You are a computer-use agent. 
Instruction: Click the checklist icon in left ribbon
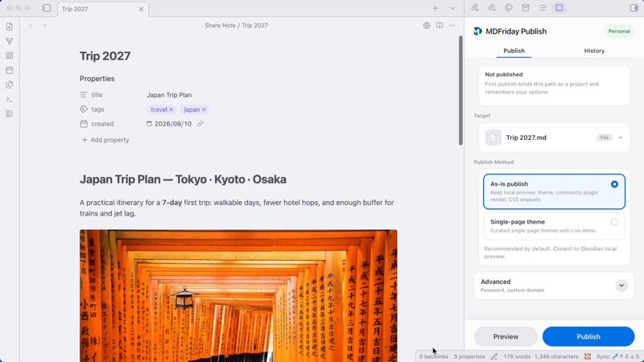click(10, 113)
